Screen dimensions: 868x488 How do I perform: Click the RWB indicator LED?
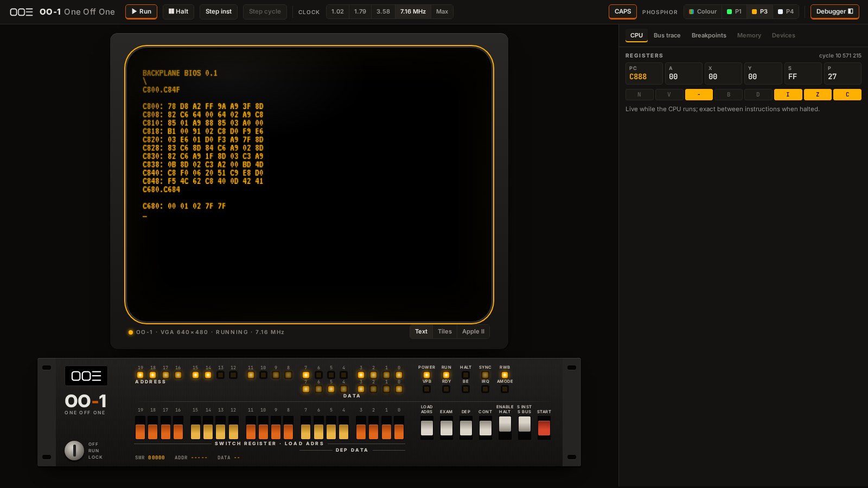click(x=505, y=375)
